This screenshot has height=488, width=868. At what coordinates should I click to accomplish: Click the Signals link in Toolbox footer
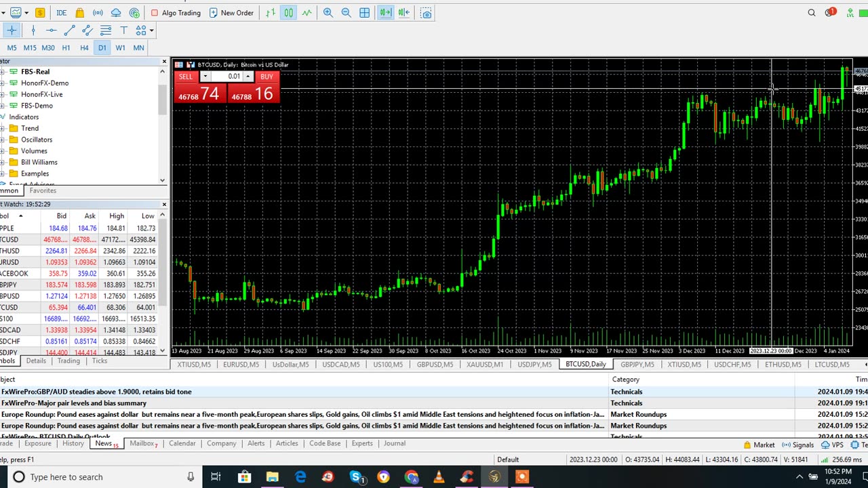797,445
